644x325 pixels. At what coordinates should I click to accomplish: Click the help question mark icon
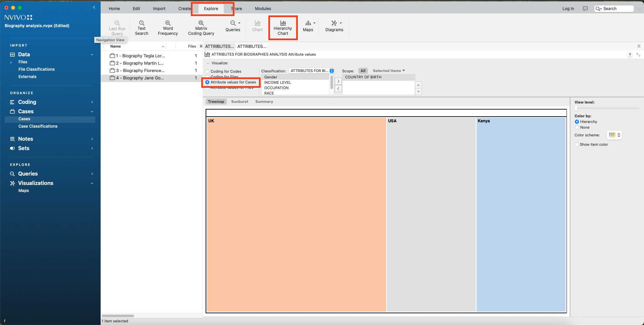(x=630, y=55)
